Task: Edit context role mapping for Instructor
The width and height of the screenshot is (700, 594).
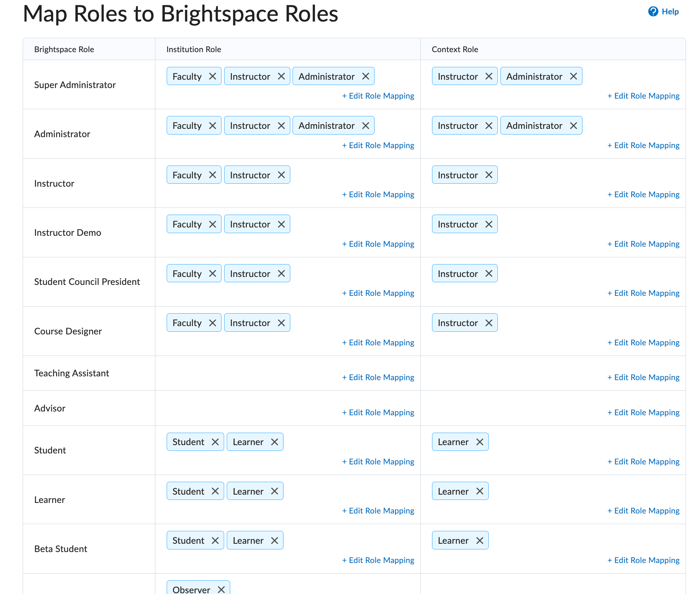Action: 643,195
